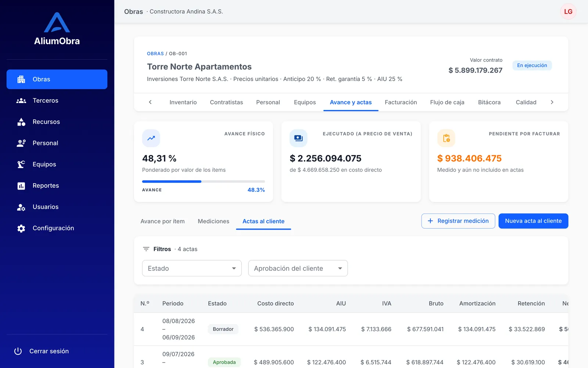This screenshot has width=588, height=368.
Task: Click the Ejecutado money icon
Action: 298,138
